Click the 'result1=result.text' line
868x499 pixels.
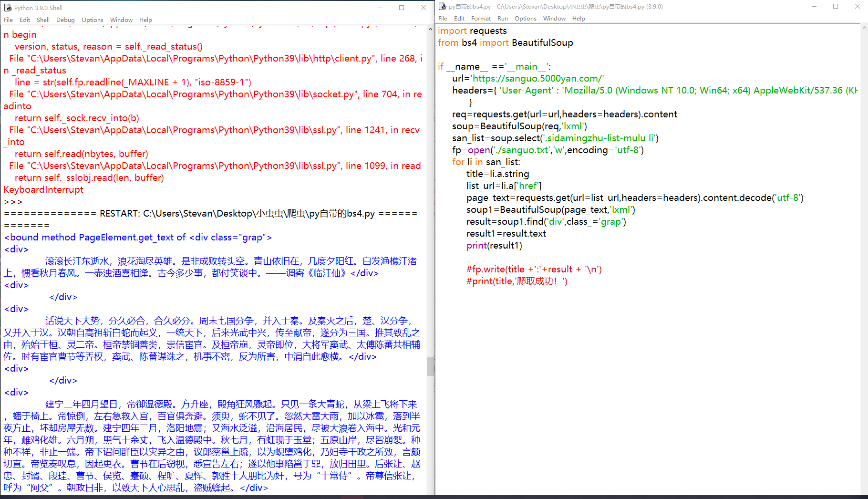point(506,233)
